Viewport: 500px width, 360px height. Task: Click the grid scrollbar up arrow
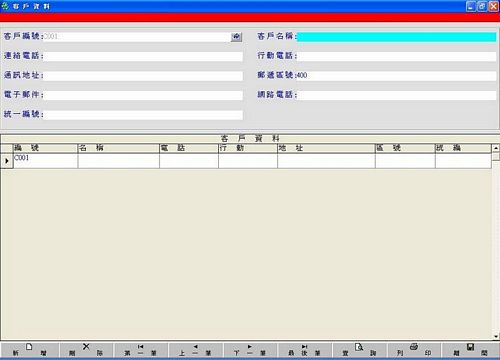click(x=496, y=148)
